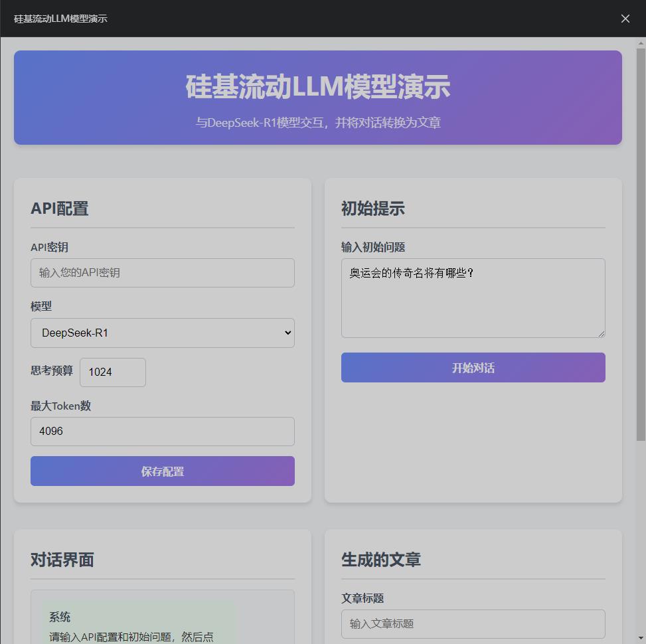
Task: Click the API密钥 input field
Action: point(162,273)
